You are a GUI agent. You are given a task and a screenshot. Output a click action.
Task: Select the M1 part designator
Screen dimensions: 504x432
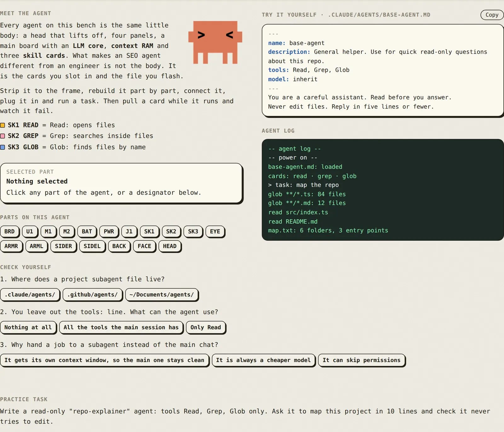tap(48, 231)
